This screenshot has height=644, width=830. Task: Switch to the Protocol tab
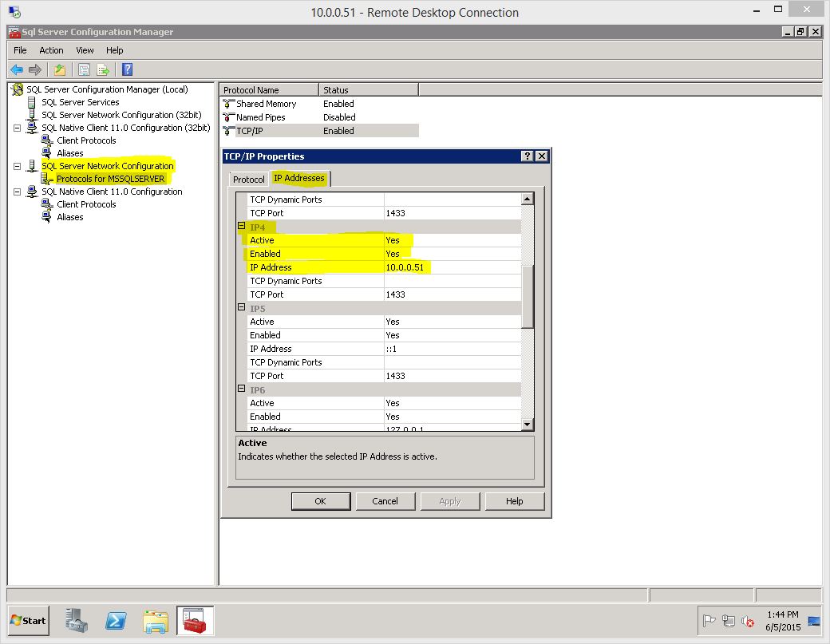249,180
